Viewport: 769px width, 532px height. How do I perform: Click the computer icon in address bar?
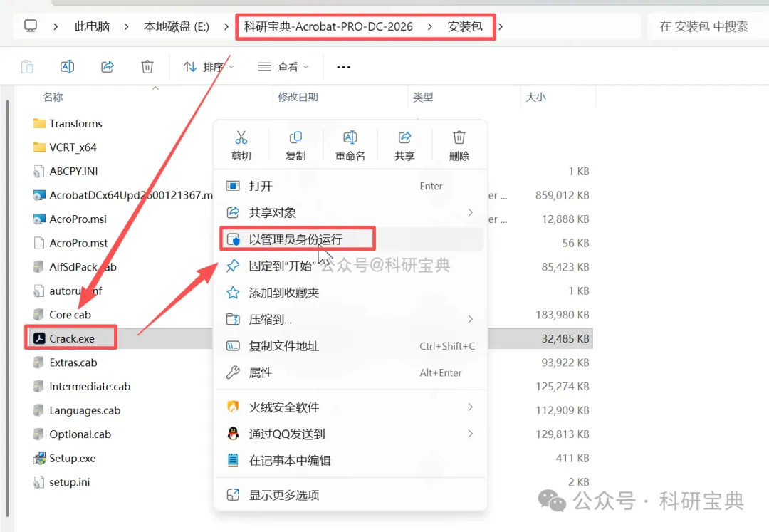[31, 26]
